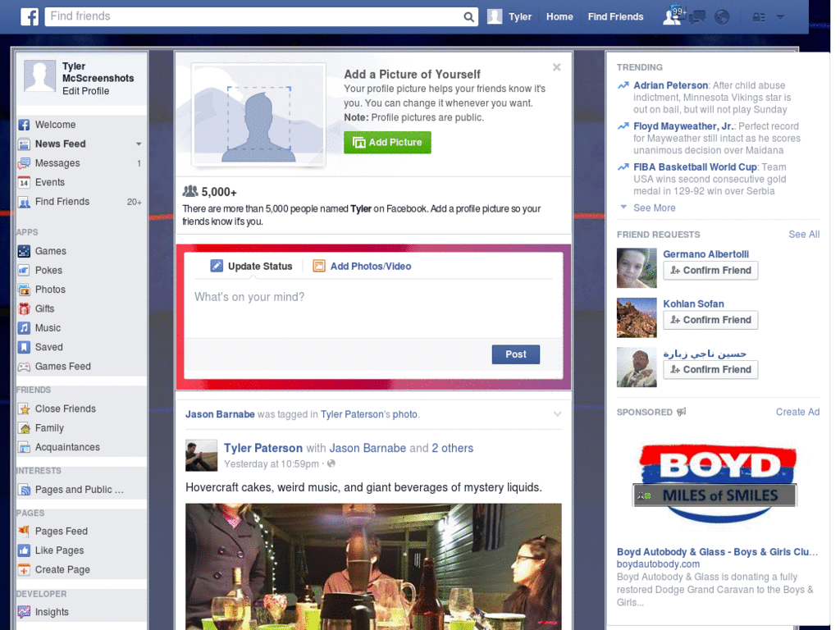840x630 pixels.
Task: Click the Saved bookmark icon
Action: (x=24, y=348)
